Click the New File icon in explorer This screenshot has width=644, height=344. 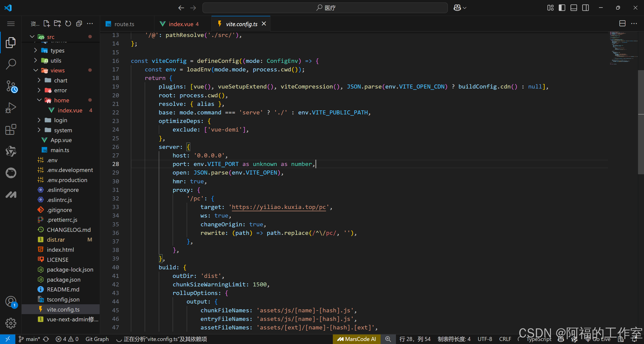click(47, 24)
